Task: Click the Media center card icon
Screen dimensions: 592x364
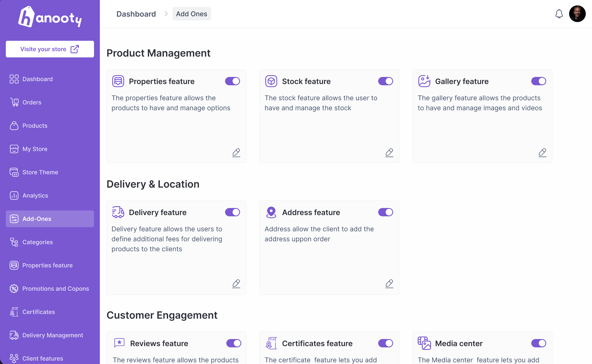Action: tap(424, 343)
